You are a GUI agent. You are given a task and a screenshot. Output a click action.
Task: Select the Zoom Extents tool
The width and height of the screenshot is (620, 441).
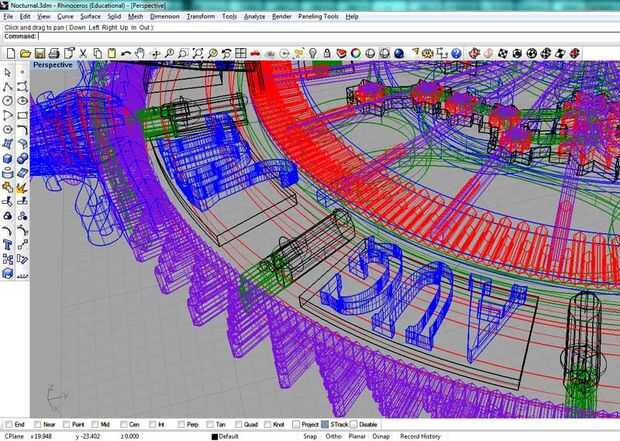pos(198,53)
